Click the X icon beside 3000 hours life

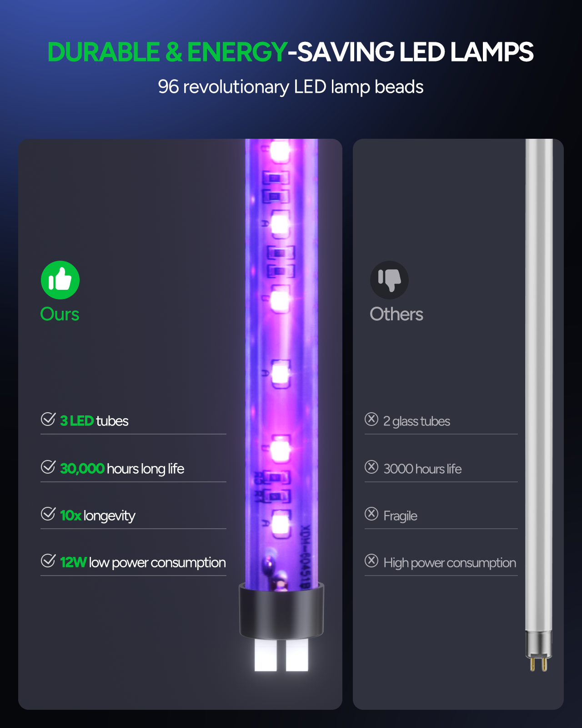coord(371,467)
